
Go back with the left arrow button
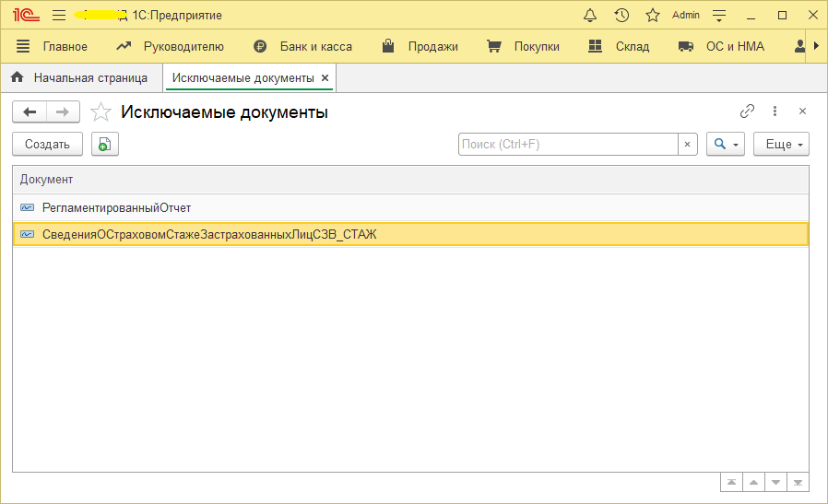pyautogui.click(x=30, y=111)
